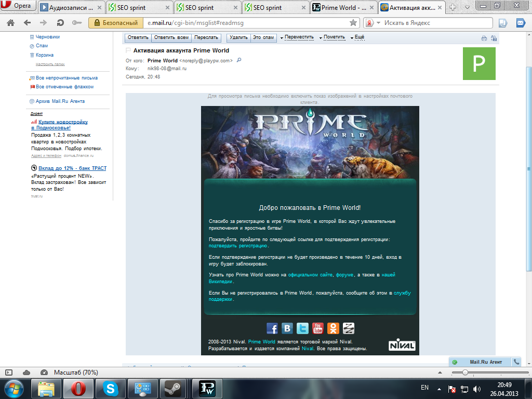Show Все отмеченные флажком
532x399 pixels.
64,87
